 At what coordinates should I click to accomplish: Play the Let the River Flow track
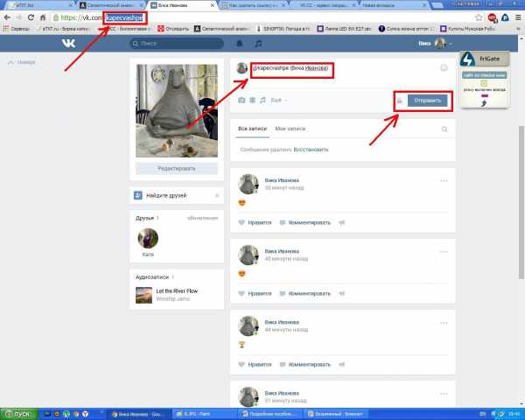143,295
